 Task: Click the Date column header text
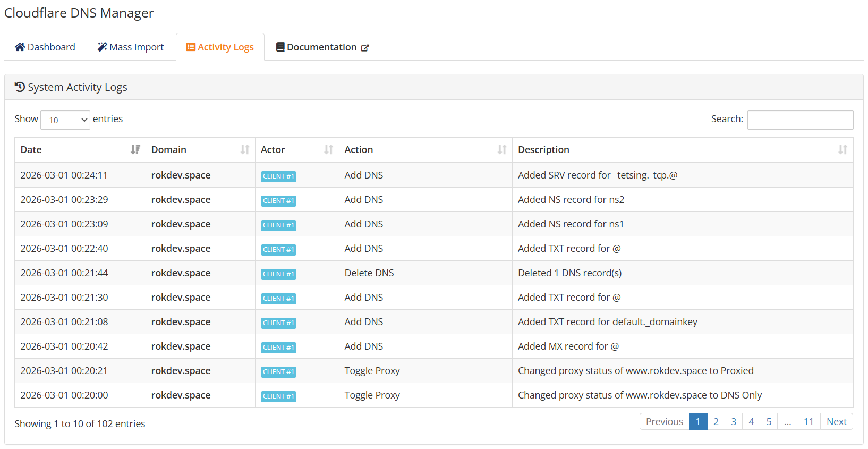tap(31, 149)
